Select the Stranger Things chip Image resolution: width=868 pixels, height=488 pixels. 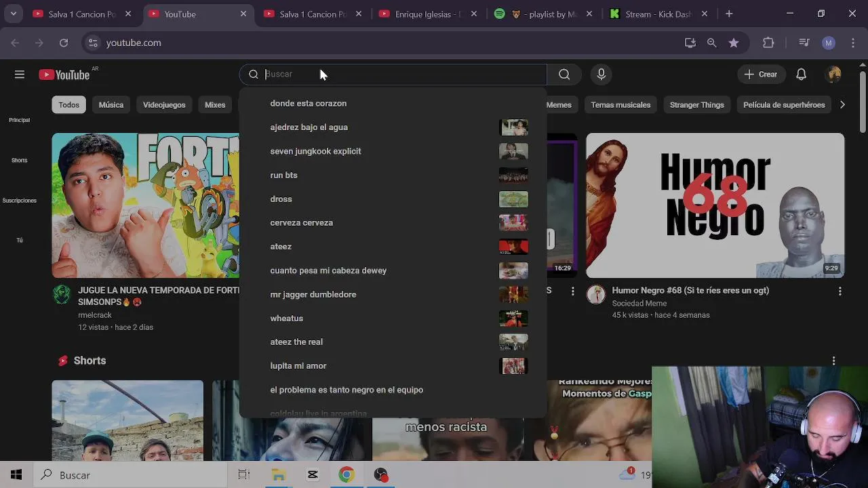(697, 105)
